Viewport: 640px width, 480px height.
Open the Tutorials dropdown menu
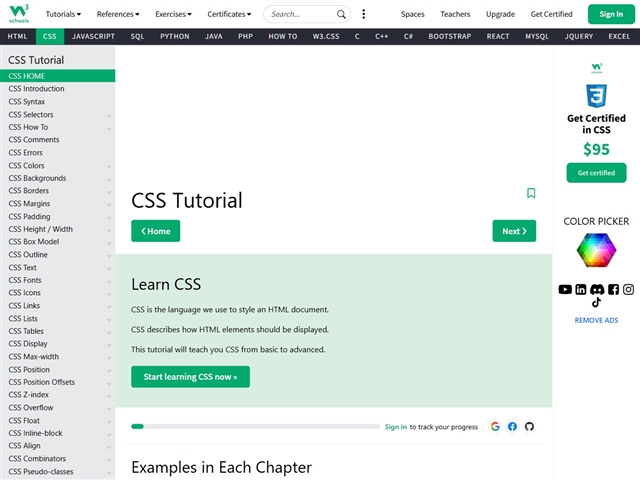[x=63, y=14]
